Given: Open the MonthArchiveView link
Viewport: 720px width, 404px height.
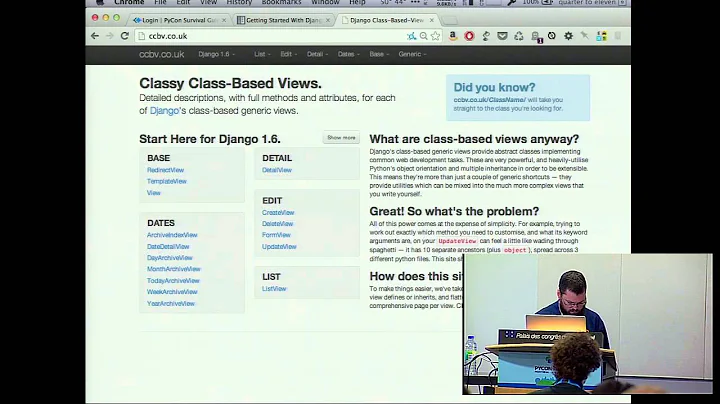Looking at the screenshot, I should (174, 269).
